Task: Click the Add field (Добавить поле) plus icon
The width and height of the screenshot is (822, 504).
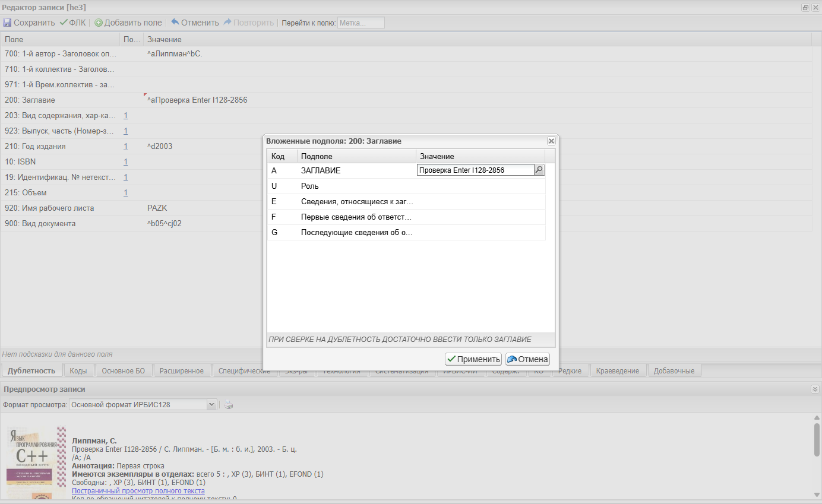Action: [x=99, y=23]
